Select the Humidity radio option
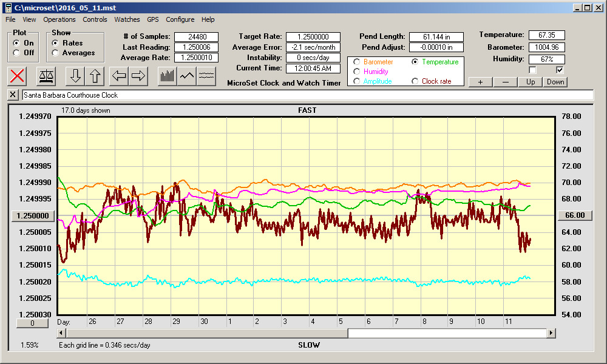Viewport: 607px width, 364px height. [356, 72]
